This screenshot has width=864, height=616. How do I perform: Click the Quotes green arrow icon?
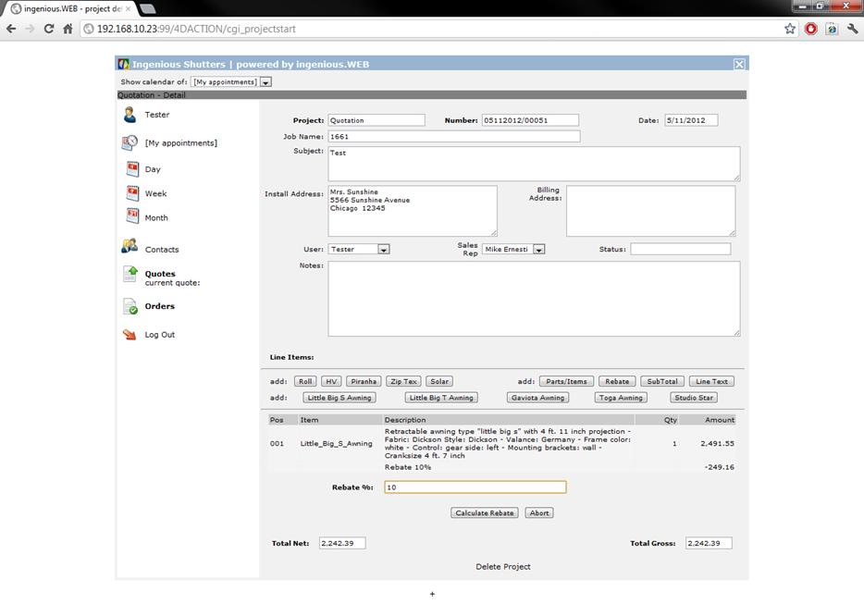pos(130,275)
